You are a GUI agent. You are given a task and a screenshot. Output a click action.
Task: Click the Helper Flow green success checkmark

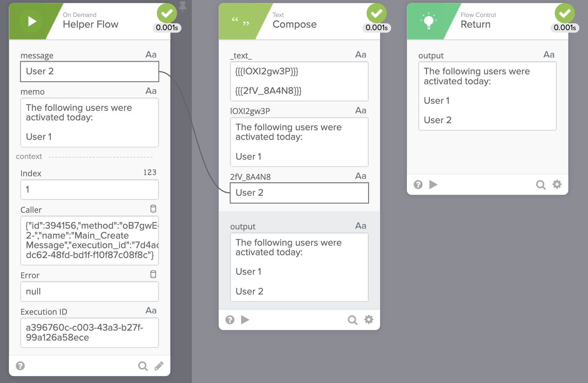(167, 13)
